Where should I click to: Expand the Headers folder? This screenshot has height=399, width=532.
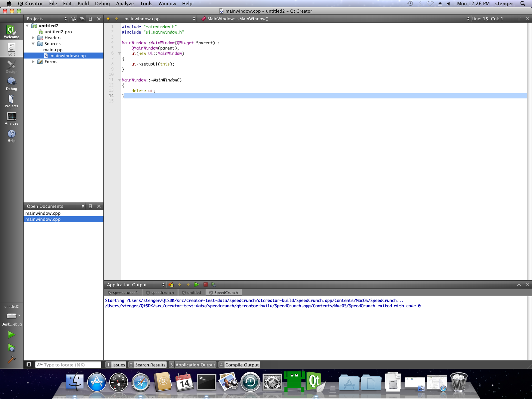pos(33,38)
